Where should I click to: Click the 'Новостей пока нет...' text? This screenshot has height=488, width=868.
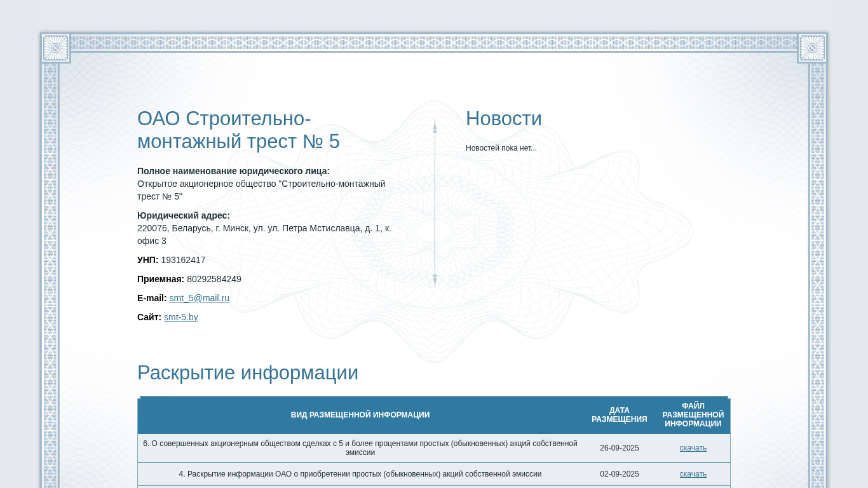click(x=501, y=148)
